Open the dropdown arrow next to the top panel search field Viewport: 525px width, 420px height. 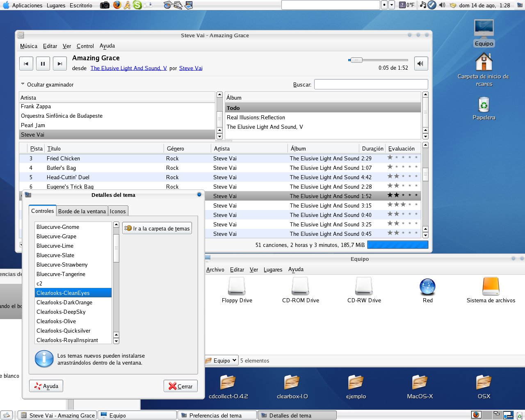(x=392, y=5)
